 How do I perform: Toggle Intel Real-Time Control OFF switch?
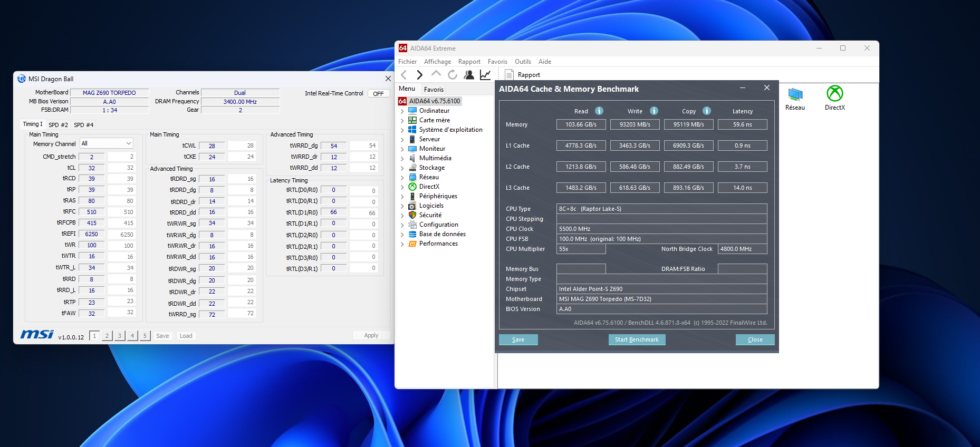[378, 93]
